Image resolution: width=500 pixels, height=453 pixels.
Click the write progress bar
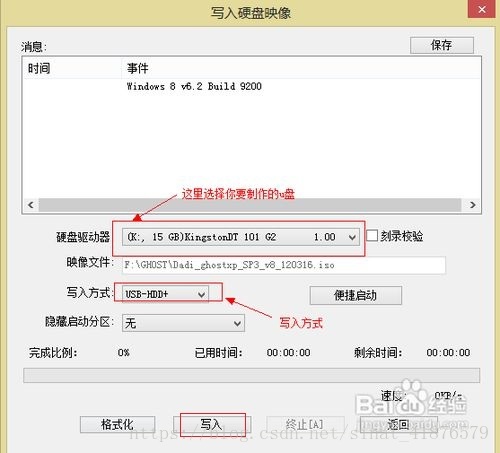252,375
